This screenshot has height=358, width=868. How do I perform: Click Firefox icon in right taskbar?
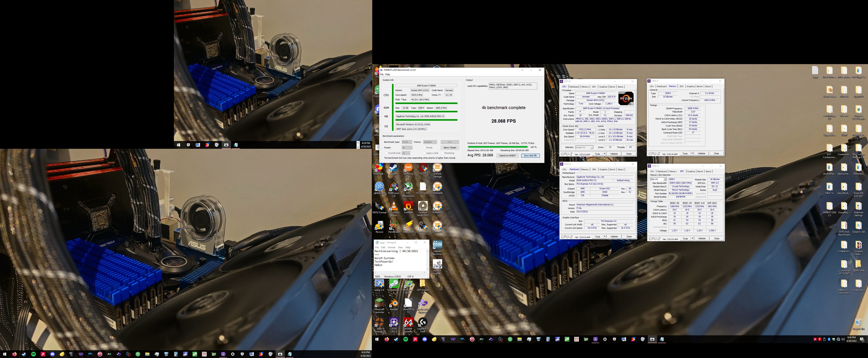[x=387, y=339]
